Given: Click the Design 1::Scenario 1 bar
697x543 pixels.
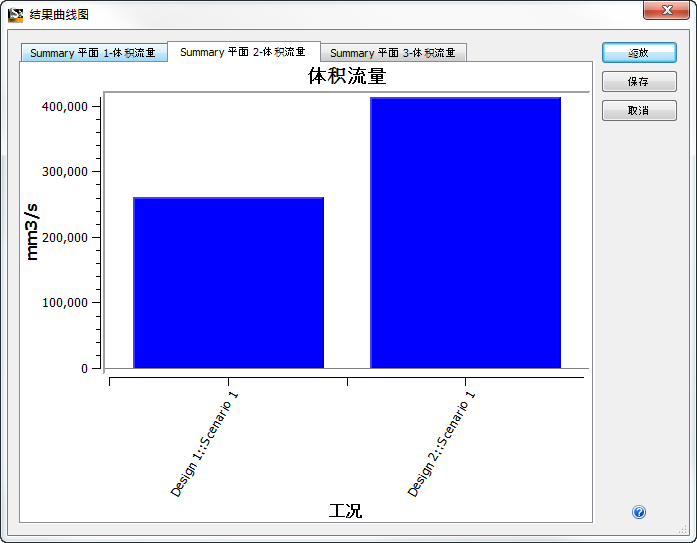Looking at the screenshot, I should 228,283.
